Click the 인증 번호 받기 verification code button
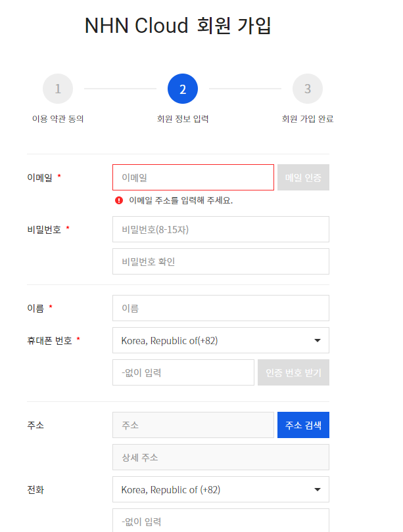This screenshot has width=403, height=532. coord(293,372)
